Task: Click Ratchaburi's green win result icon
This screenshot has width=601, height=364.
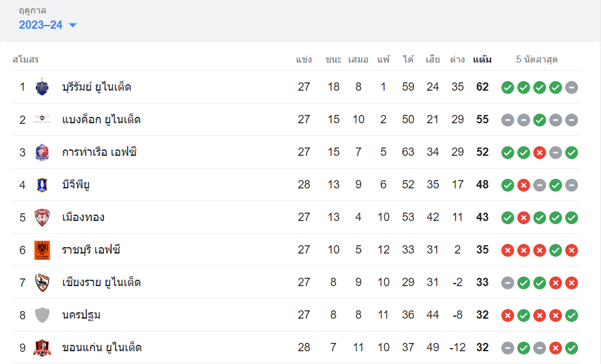Action: (x=556, y=250)
